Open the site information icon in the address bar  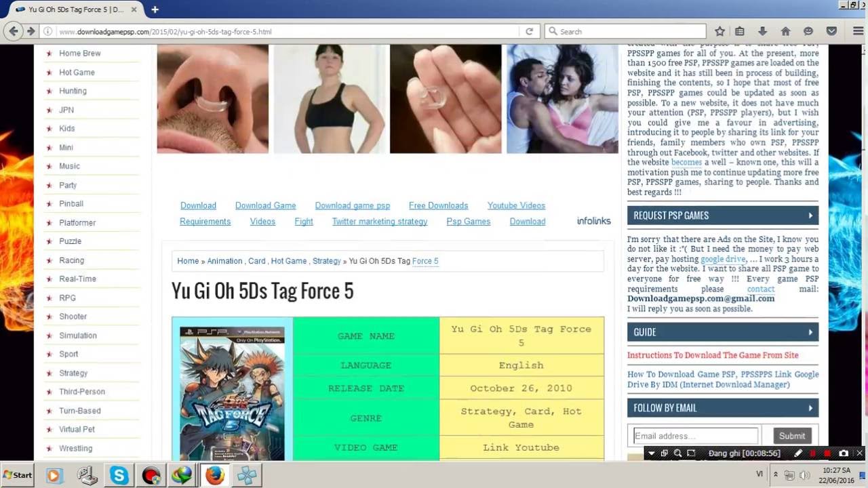47,31
